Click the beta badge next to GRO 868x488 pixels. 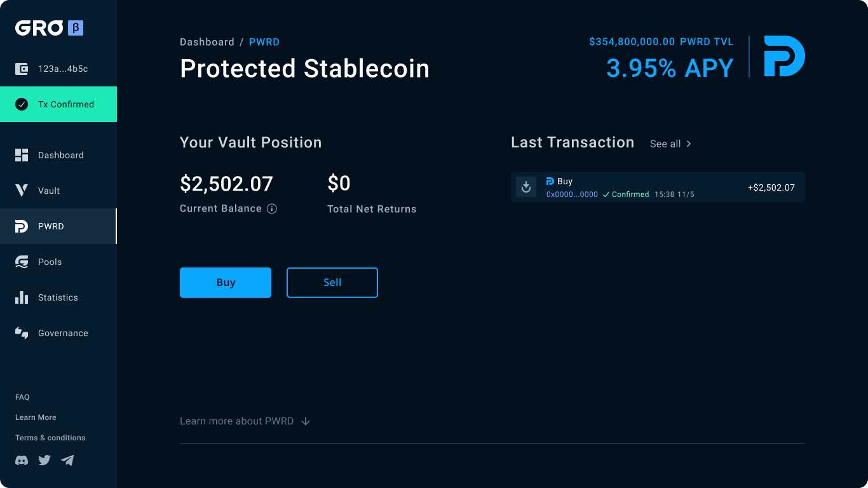(x=76, y=28)
